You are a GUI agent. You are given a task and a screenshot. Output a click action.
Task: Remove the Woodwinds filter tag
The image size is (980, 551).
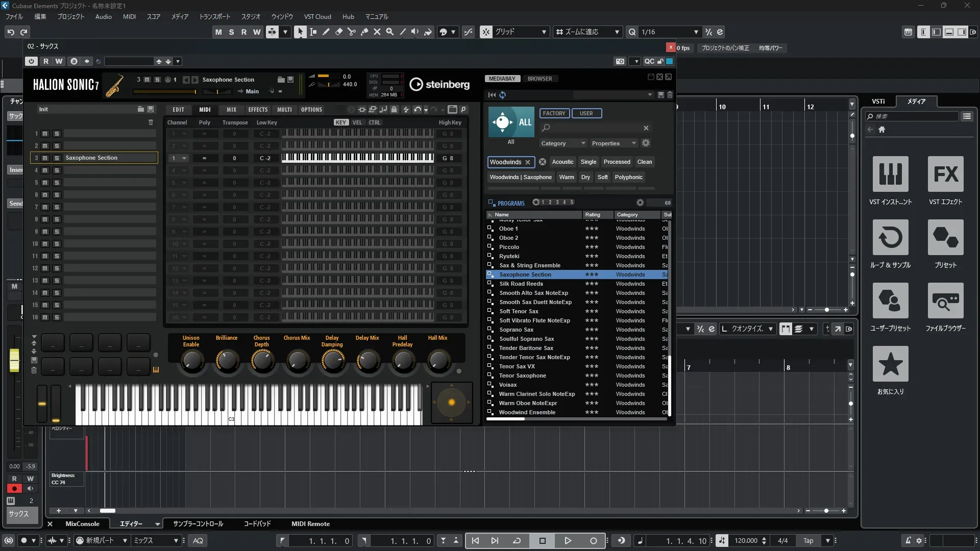[x=528, y=162]
